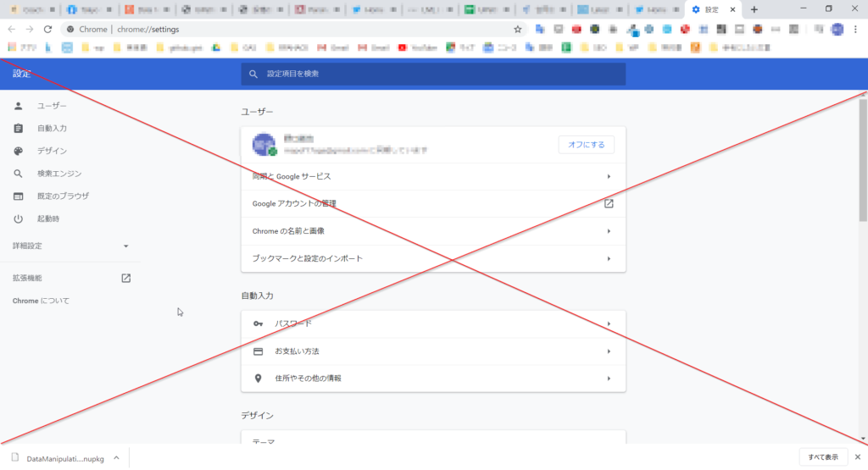The width and height of the screenshot is (868, 470).
Task: Open Chrome について page
Action: (41, 301)
